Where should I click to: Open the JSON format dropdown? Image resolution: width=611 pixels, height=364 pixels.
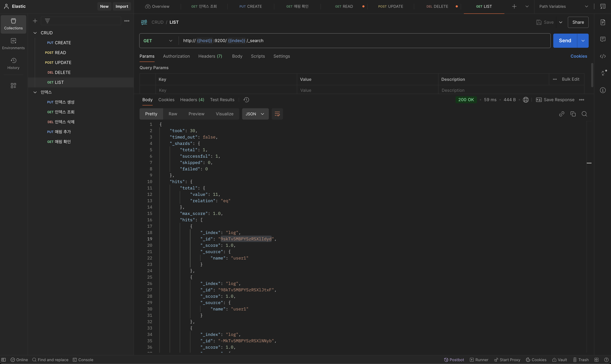[255, 114]
